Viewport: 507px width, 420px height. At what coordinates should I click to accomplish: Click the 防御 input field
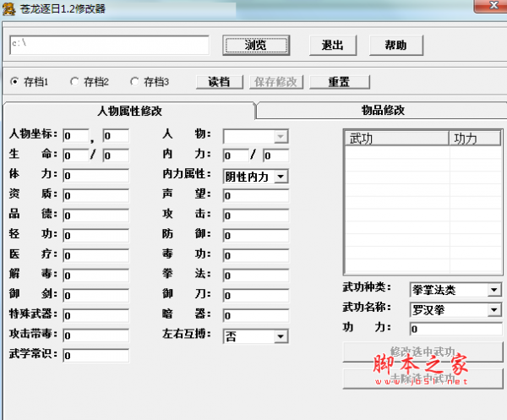tap(256, 236)
